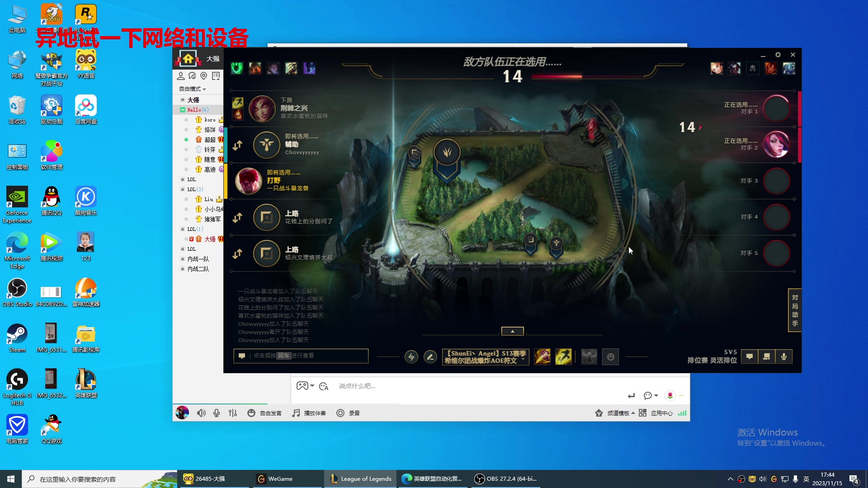The height and width of the screenshot is (488, 868).
Task: Click the jungle Lee Sin champion portrait
Action: click(249, 181)
